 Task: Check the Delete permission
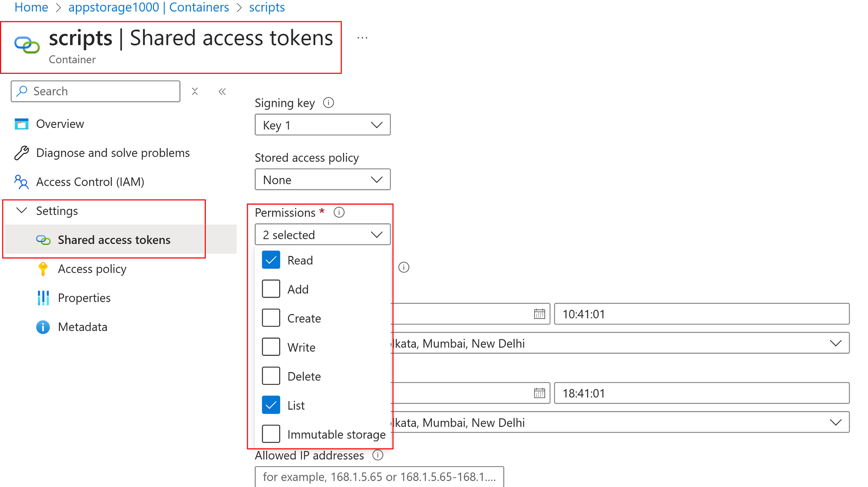click(x=271, y=376)
